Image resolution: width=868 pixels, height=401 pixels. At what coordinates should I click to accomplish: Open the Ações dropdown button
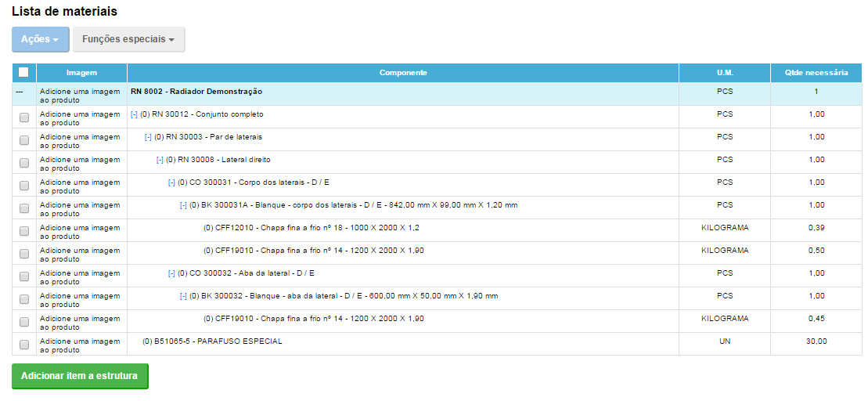click(40, 39)
